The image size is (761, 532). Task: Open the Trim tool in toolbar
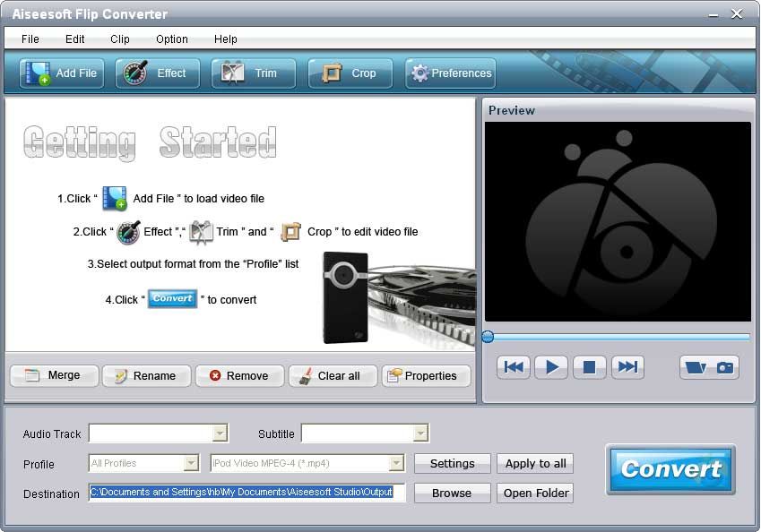(254, 73)
